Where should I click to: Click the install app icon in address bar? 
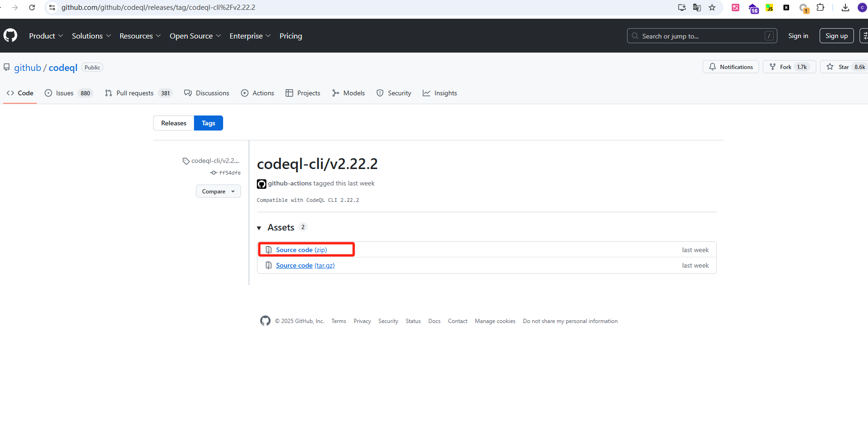point(682,8)
